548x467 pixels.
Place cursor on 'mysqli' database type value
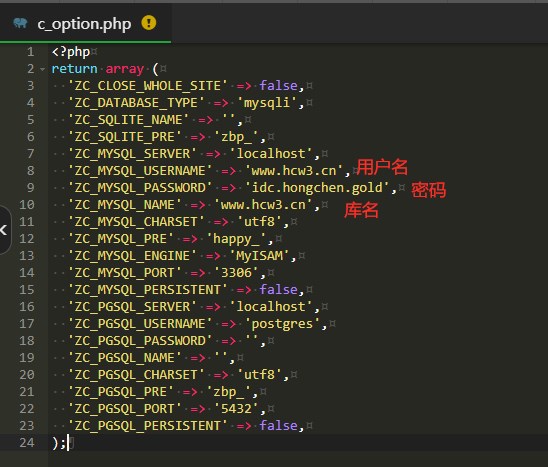pyautogui.click(x=267, y=103)
